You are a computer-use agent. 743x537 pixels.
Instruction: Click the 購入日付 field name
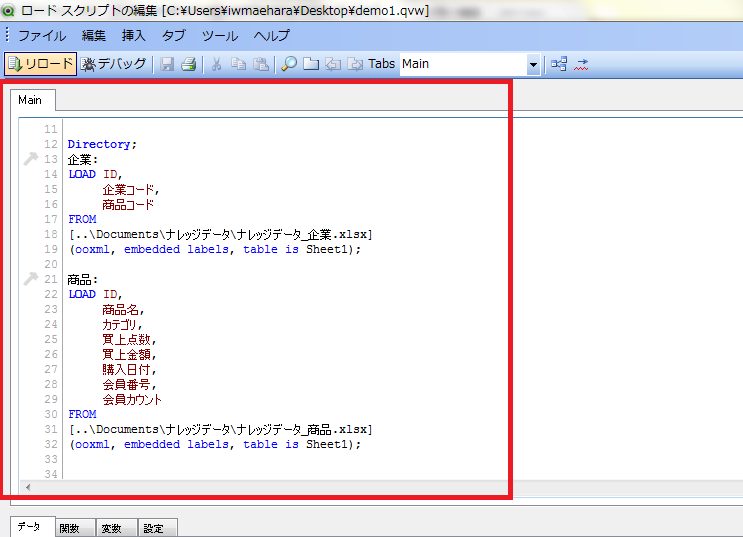(x=129, y=370)
